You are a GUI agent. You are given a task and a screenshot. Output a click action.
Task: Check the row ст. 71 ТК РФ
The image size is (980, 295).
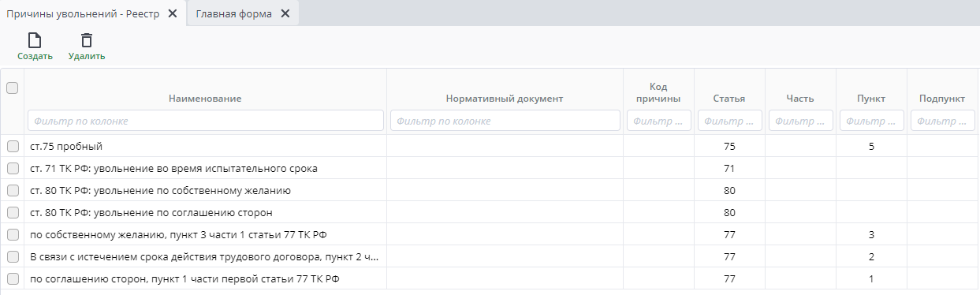tap(13, 168)
